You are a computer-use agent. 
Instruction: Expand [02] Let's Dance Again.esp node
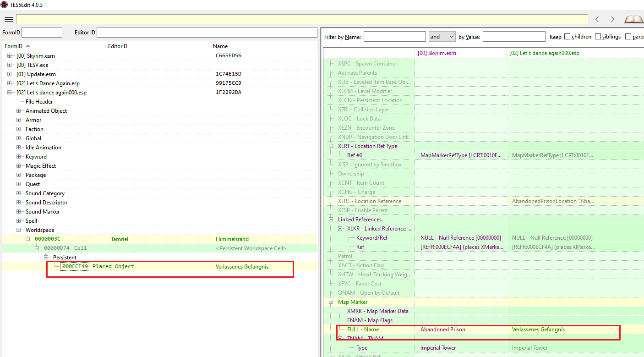click(x=10, y=83)
